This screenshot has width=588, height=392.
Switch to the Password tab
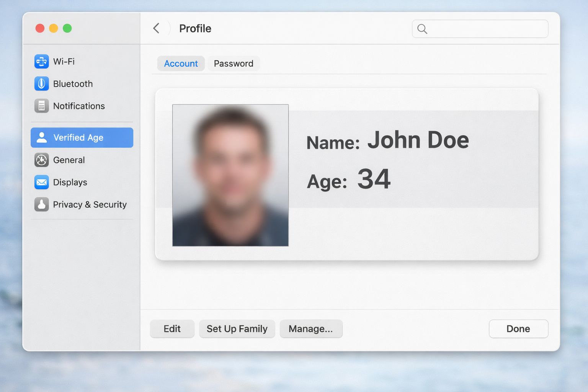point(234,64)
